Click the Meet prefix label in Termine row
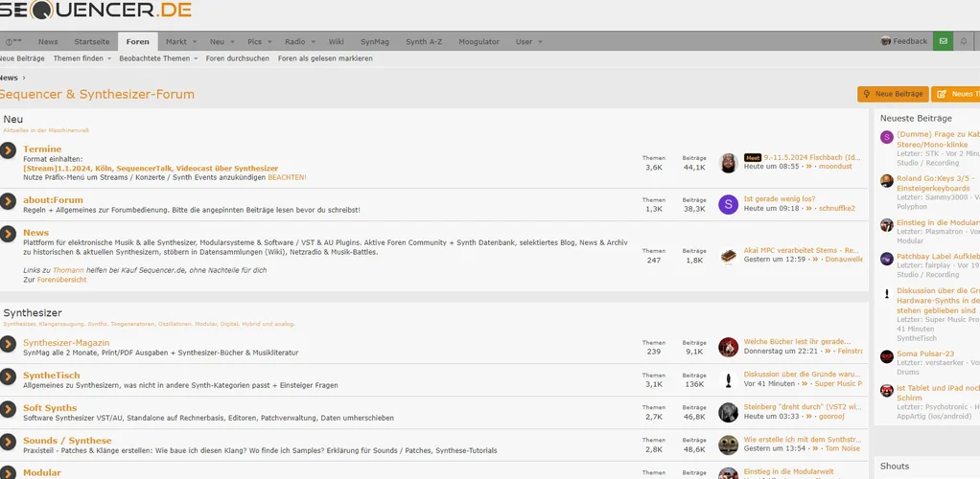980x479 pixels. tap(753, 157)
